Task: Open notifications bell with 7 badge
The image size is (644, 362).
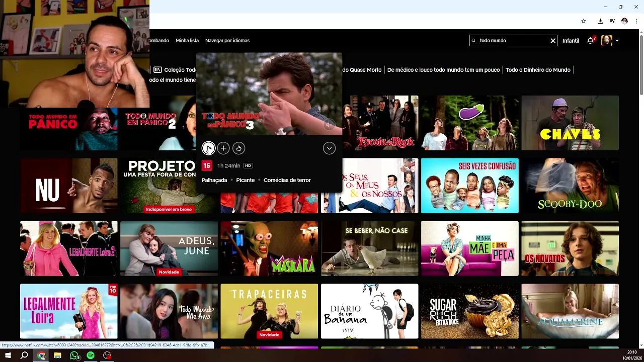Action: [x=591, y=40]
